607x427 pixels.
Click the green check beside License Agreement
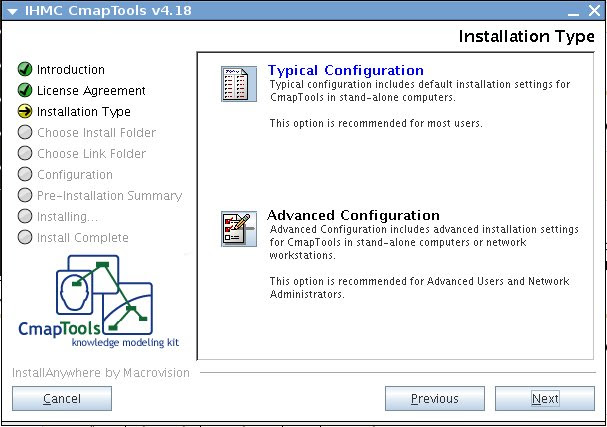click(x=25, y=90)
